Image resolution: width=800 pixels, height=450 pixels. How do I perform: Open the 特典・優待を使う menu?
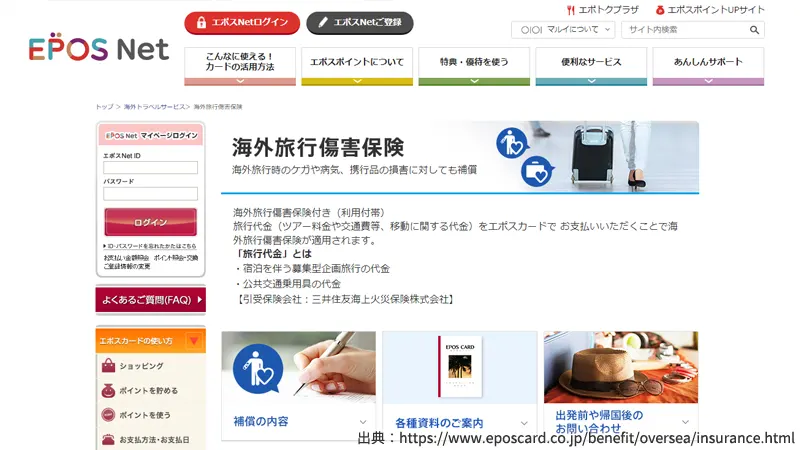474,66
